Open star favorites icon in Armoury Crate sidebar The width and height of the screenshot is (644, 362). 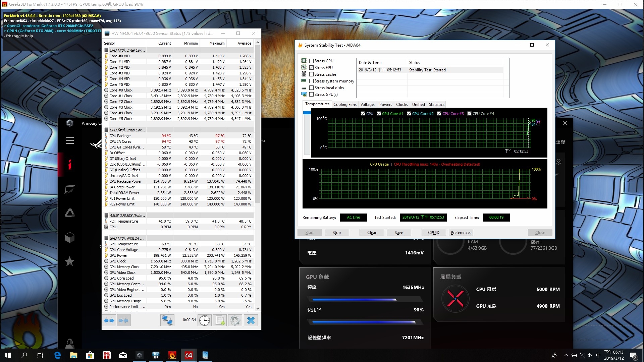pos(70,261)
